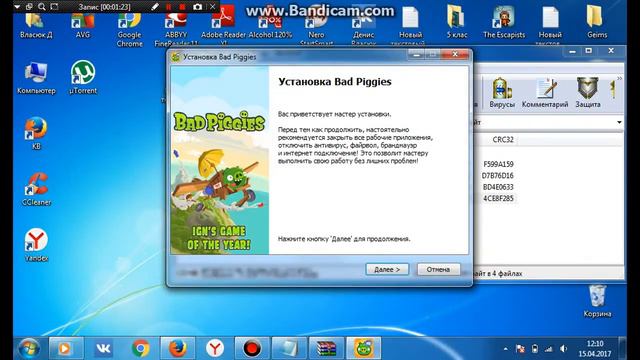
Task: Select the F599A159 CRC value row
Action: pos(498,164)
